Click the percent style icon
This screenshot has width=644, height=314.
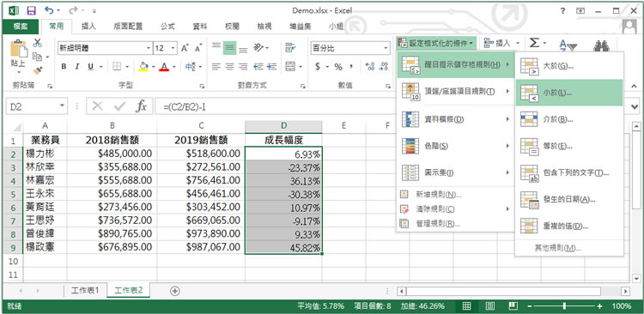coord(338,67)
